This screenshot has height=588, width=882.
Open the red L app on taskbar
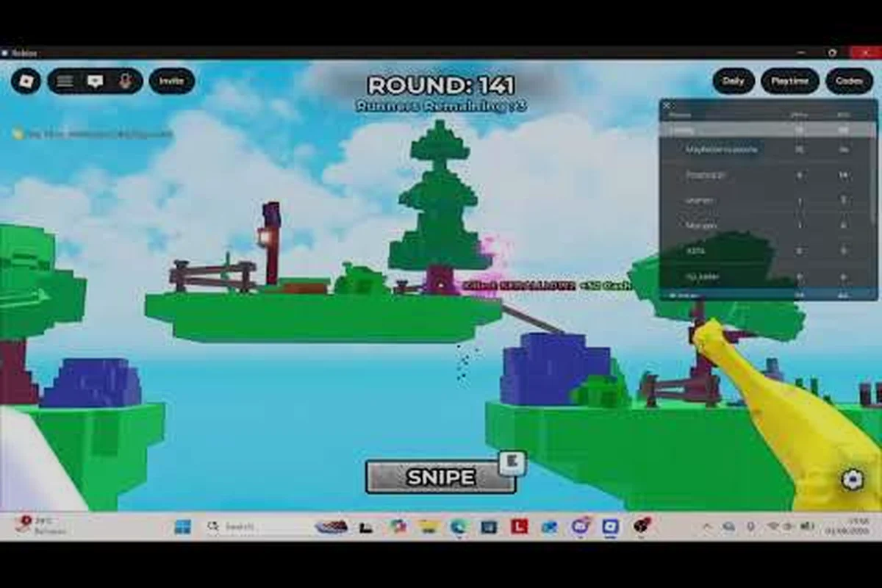pos(520,526)
